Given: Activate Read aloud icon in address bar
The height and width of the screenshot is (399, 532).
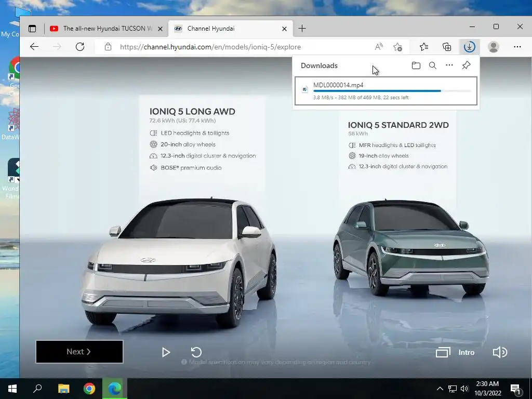Looking at the screenshot, I should point(379,47).
